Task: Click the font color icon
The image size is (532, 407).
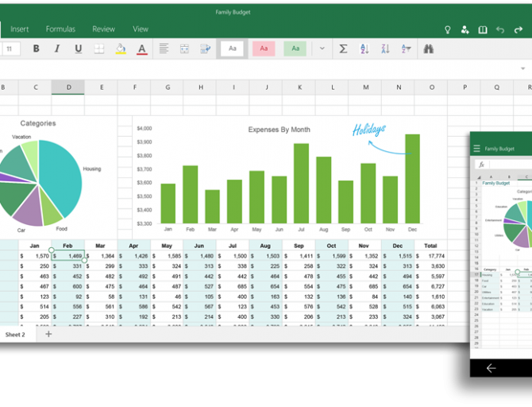Action: 142,48
